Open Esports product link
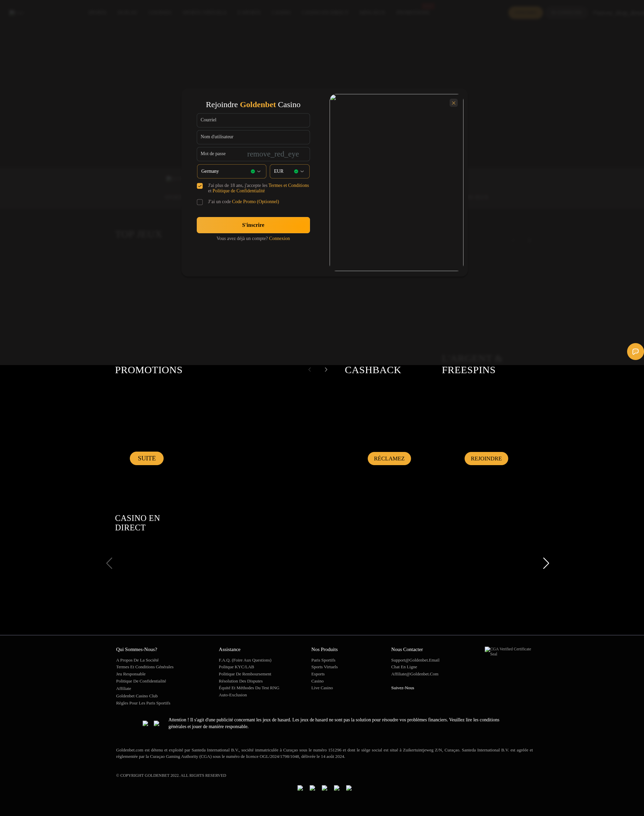The image size is (644, 816). click(x=318, y=674)
